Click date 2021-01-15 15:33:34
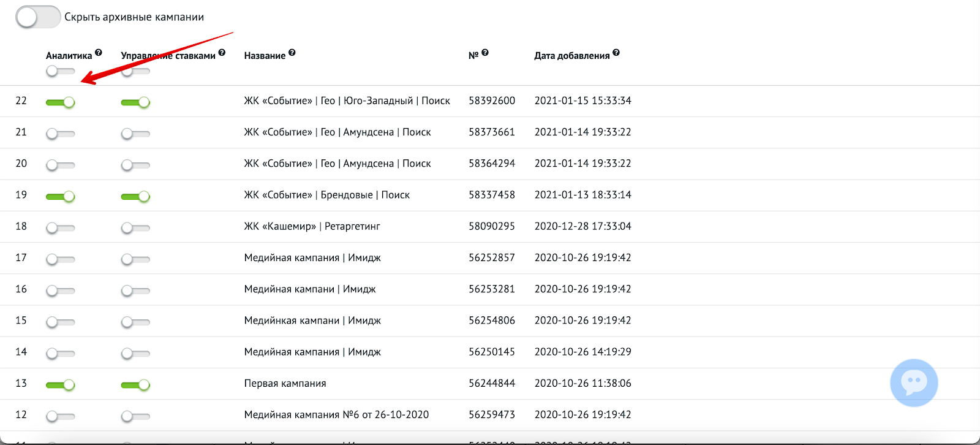Image resolution: width=980 pixels, height=445 pixels. (x=583, y=101)
